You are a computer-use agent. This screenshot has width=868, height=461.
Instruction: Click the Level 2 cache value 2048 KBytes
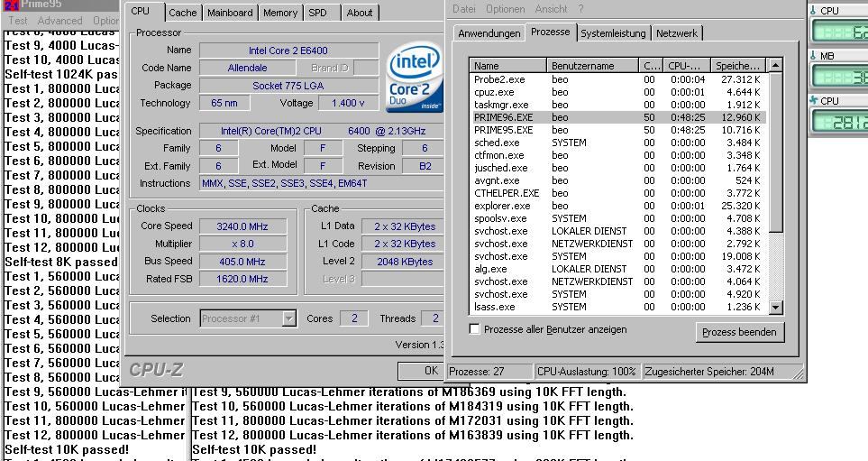(404, 262)
